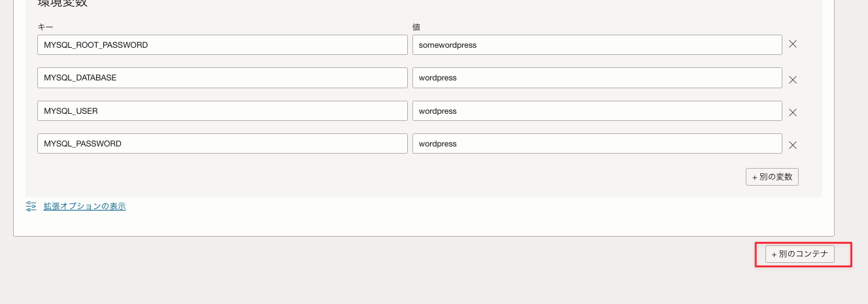
Task: Click the 環境変数 section heading
Action: click(63, 3)
